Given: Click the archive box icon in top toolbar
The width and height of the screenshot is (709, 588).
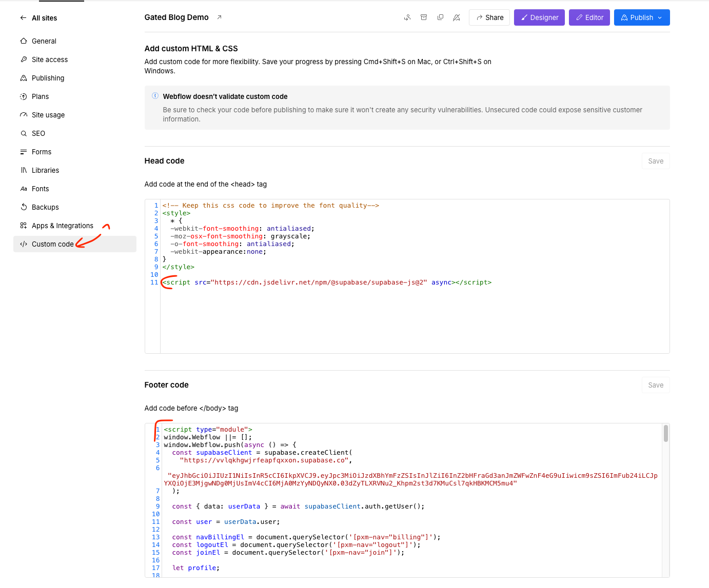Looking at the screenshot, I should 424,17.
